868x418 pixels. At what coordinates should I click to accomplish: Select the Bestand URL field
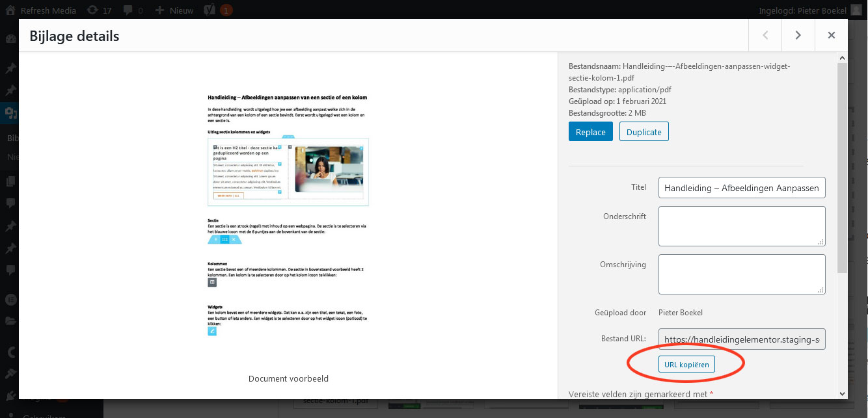coord(742,339)
